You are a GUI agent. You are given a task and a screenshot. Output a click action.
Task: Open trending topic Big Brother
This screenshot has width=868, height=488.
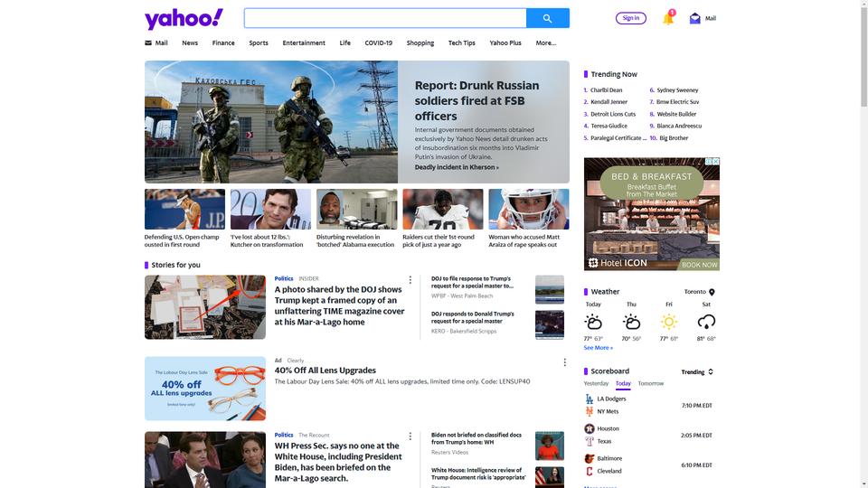[674, 137]
